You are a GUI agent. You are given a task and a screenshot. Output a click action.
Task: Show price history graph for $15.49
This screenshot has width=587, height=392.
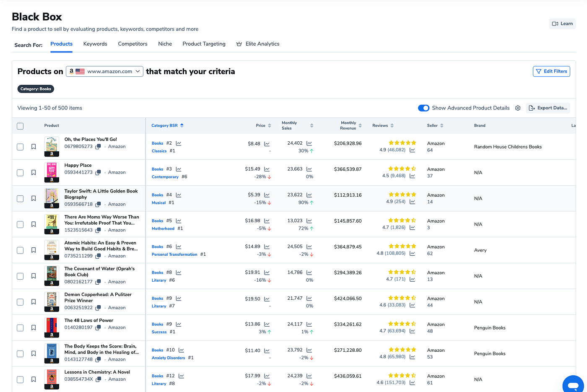click(x=267, y=169)
